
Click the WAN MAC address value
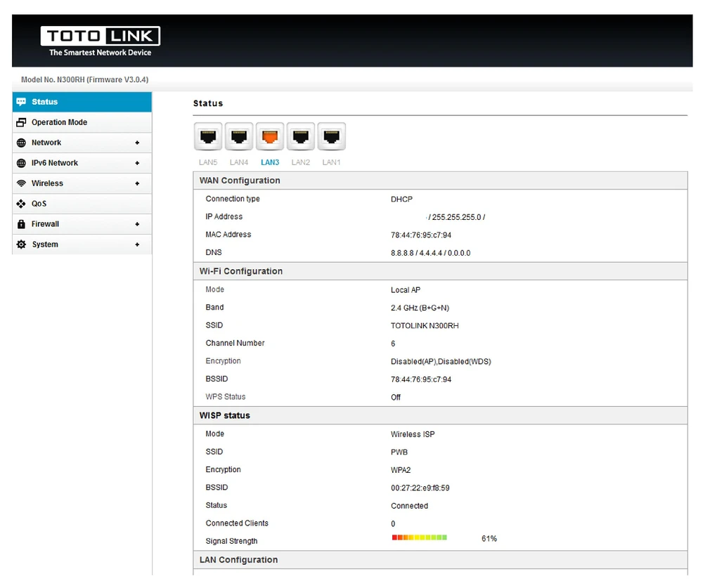(421, 235)
